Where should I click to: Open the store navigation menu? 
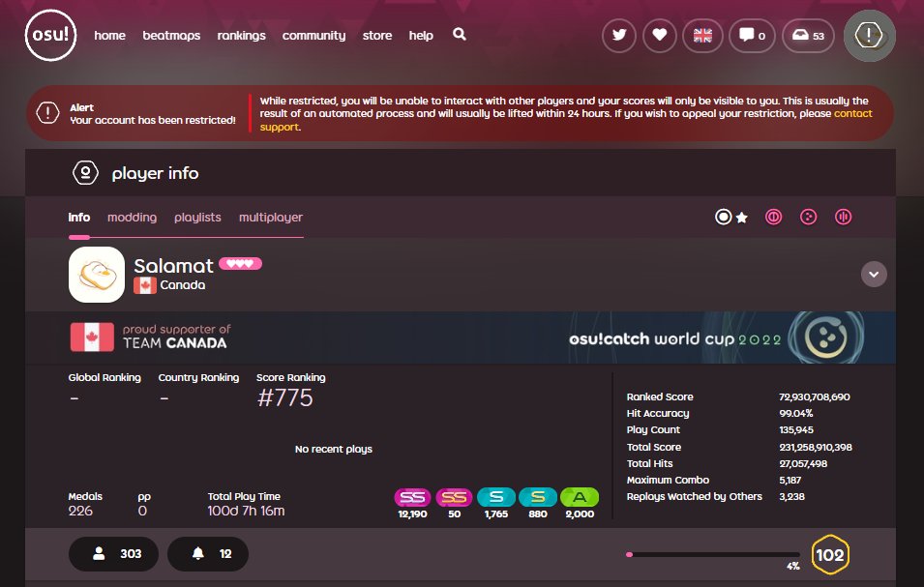[377, 36]
